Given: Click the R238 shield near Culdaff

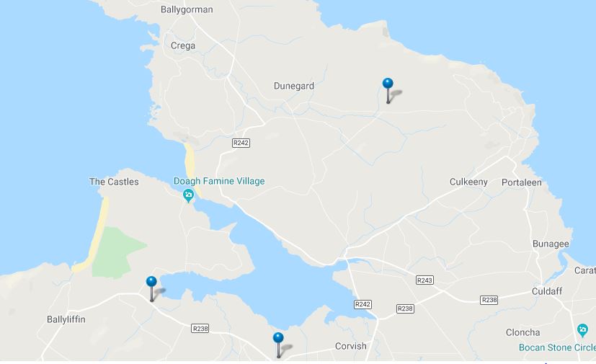Looking at the screenshot, I should click(489, 300).
